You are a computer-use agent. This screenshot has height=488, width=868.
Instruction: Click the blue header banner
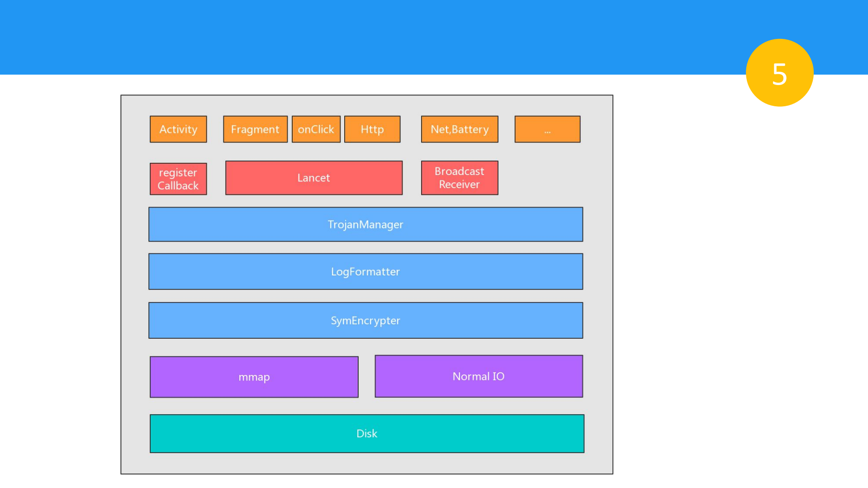362,36
